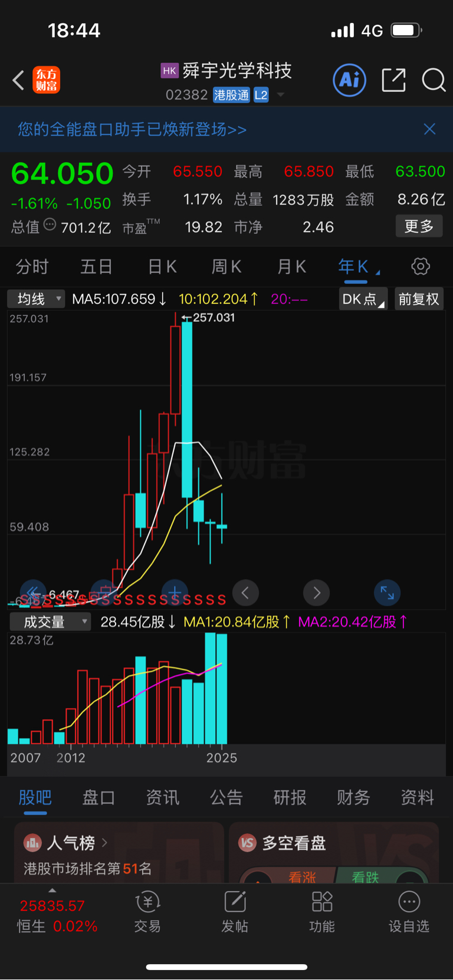Open the 公告 tab
This screenshot has width=453, height=980.
226,797
